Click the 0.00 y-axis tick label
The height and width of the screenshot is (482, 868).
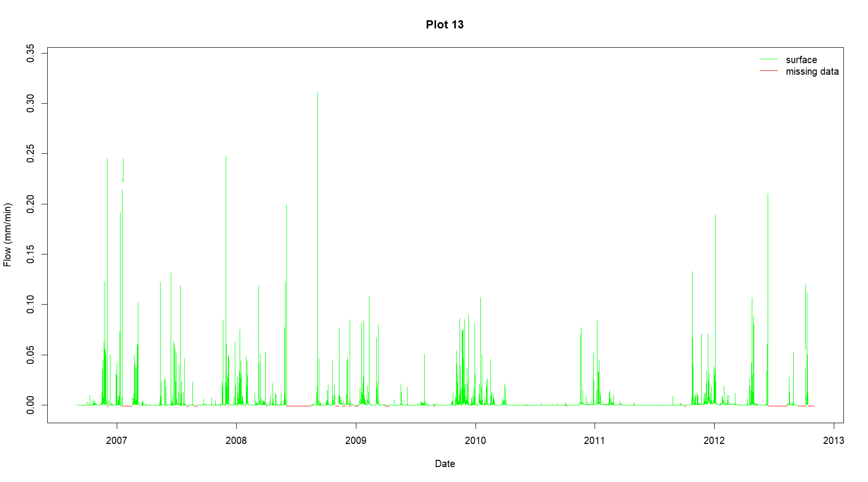[30, 405]
